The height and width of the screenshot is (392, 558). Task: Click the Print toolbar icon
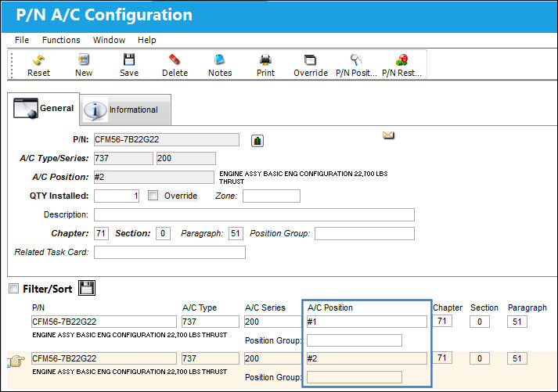click(x=265, y=59)
